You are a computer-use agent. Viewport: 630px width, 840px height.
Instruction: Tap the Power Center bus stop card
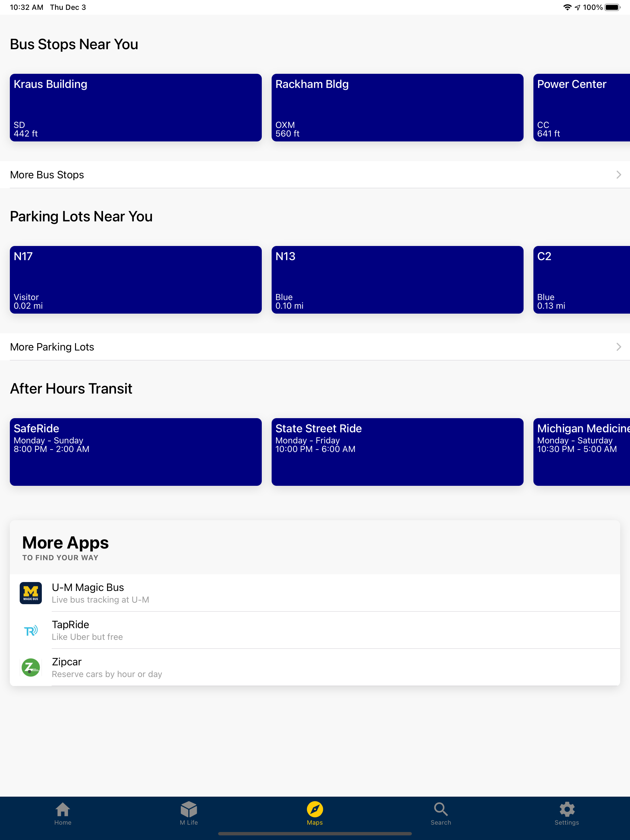click(x=582, y=108)
